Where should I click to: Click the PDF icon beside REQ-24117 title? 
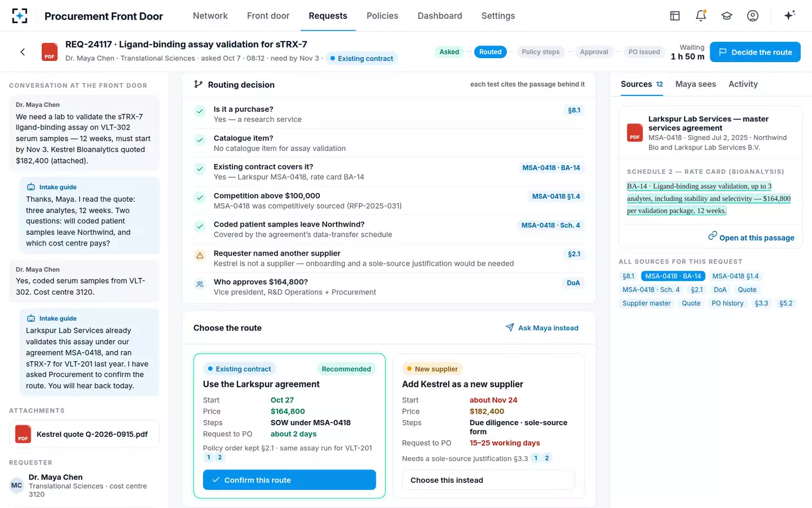tap(50, 52)
